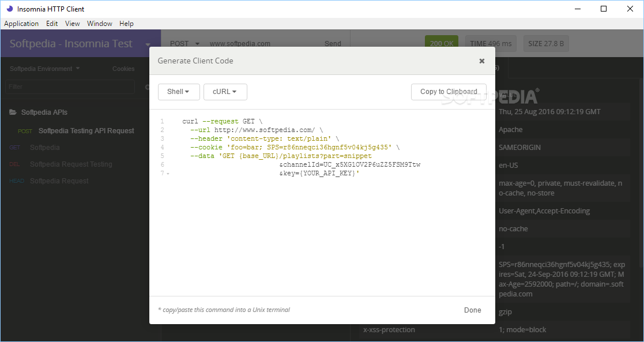Open the Edit menu
Image resolution: width=644 pixels, height=342 pixels.
pyautogui.click(x=52, y=24)
